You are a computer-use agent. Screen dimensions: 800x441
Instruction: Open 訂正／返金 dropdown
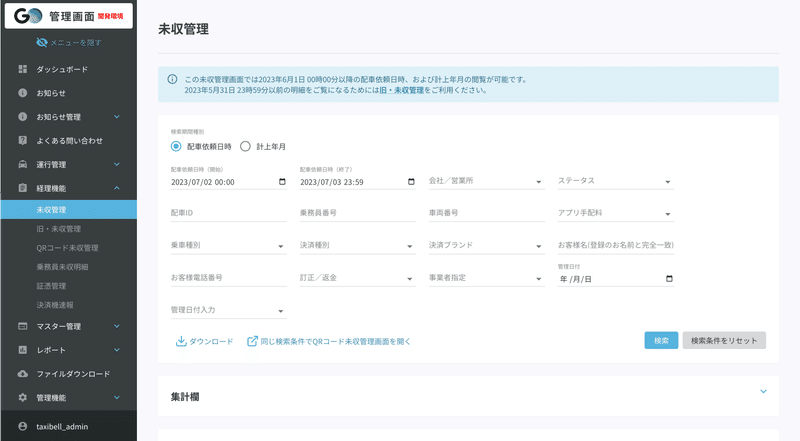[x=358, y=278]
